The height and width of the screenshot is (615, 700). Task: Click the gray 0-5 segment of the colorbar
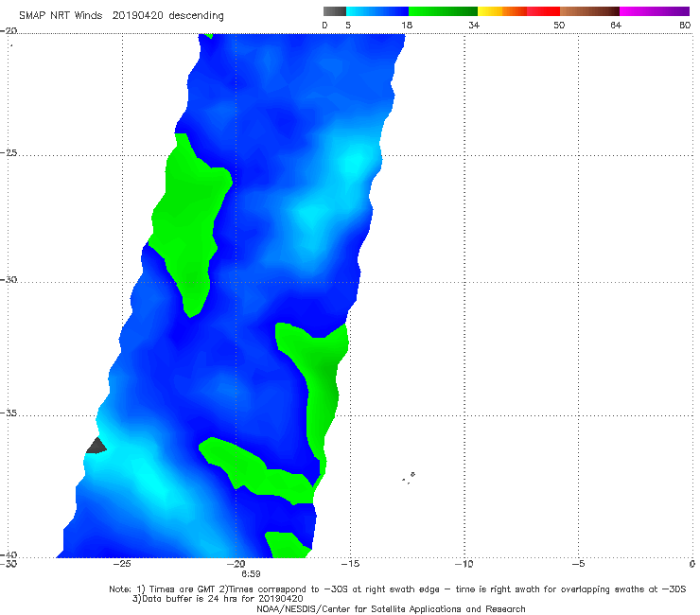point(334,11)
